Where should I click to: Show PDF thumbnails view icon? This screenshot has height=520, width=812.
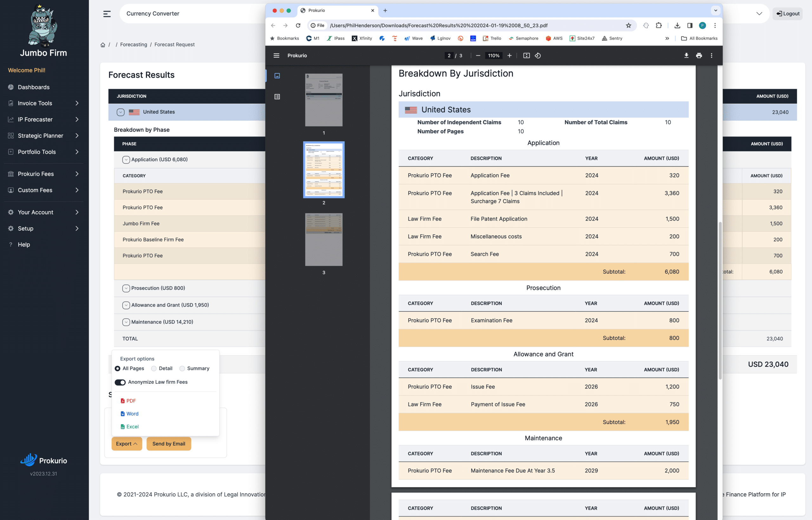[x=277, y=76]
